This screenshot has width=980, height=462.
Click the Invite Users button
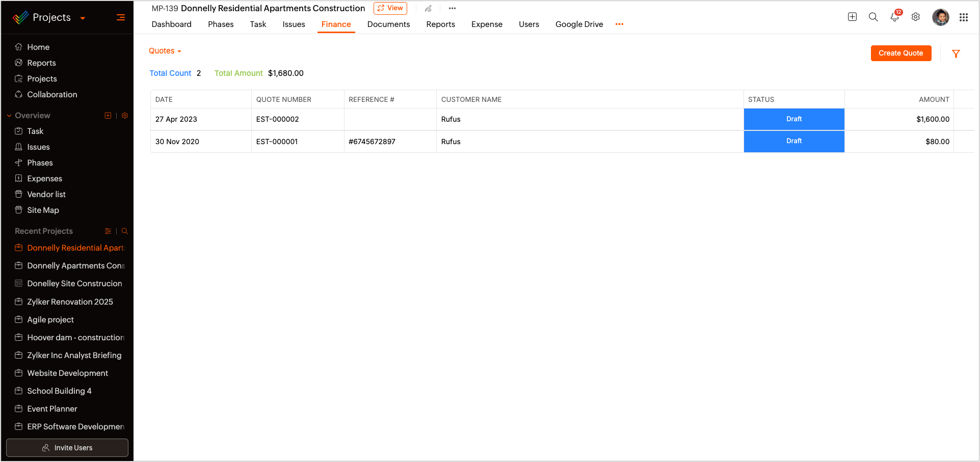click(67, 448)
